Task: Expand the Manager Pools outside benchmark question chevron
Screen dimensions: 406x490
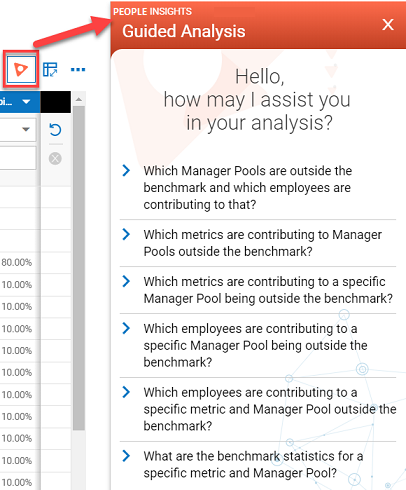Action: click(126, 170)
